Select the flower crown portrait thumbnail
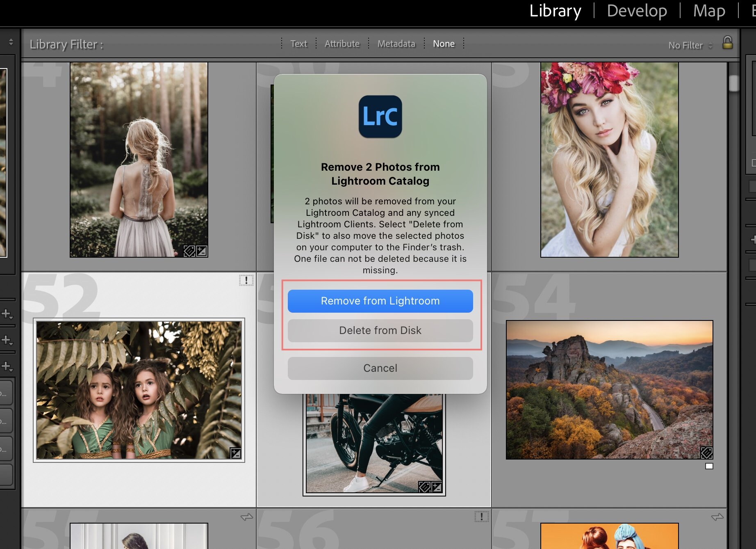Screen dimensions: 756x549 pyautogui.click(x=609, y=160)
